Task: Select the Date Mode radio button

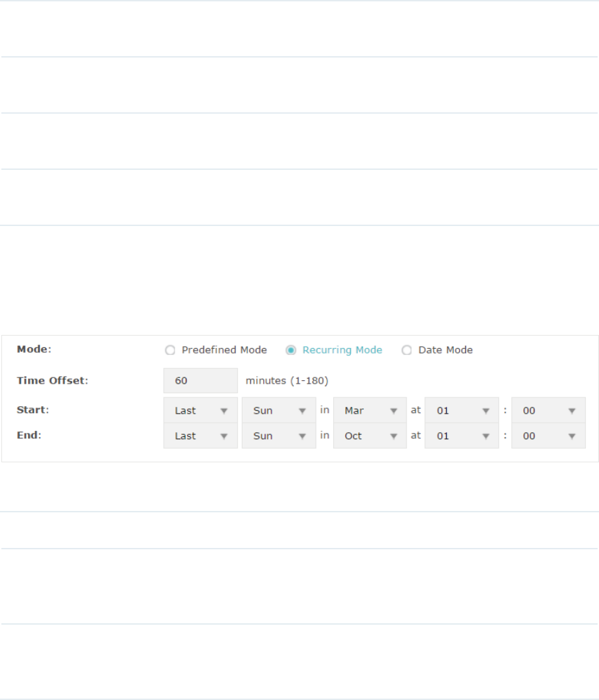Action: [x=406, y=351]
